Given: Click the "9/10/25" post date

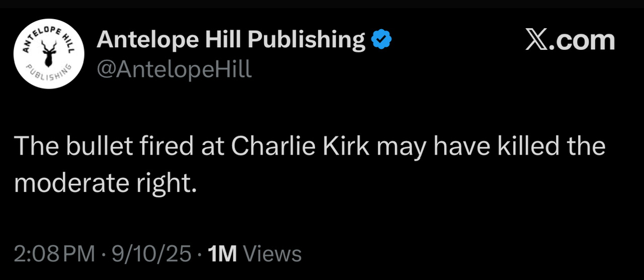Looking at the screenshot, I should 151,254.
